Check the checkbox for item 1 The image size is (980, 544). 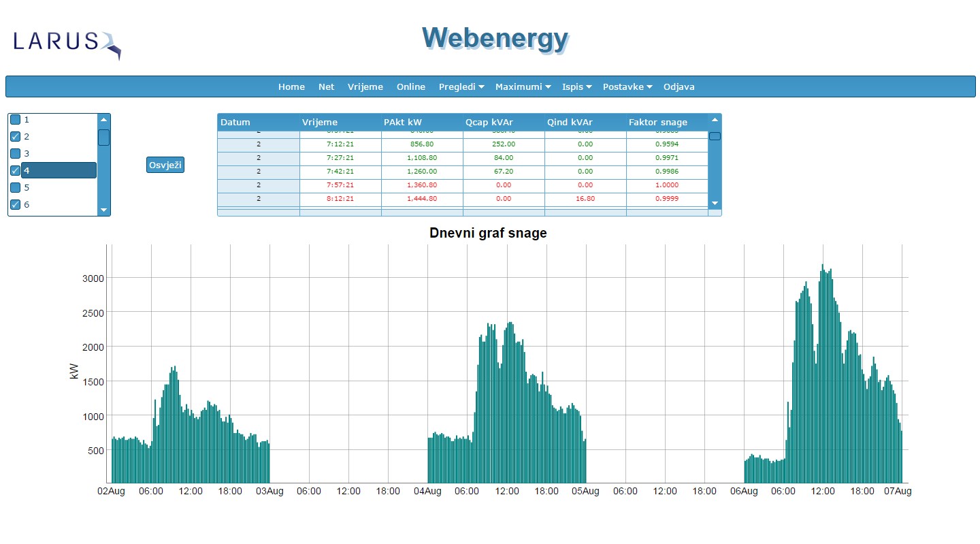tap(15, 120)
